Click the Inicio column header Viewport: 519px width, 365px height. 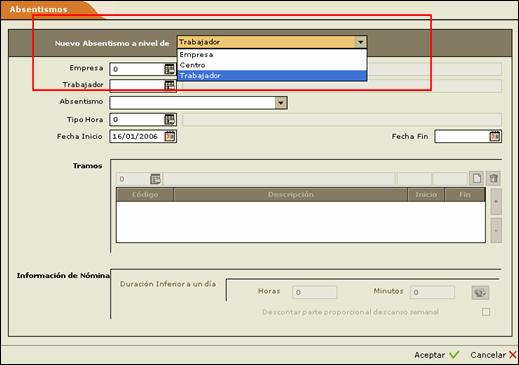pos(426,194)
